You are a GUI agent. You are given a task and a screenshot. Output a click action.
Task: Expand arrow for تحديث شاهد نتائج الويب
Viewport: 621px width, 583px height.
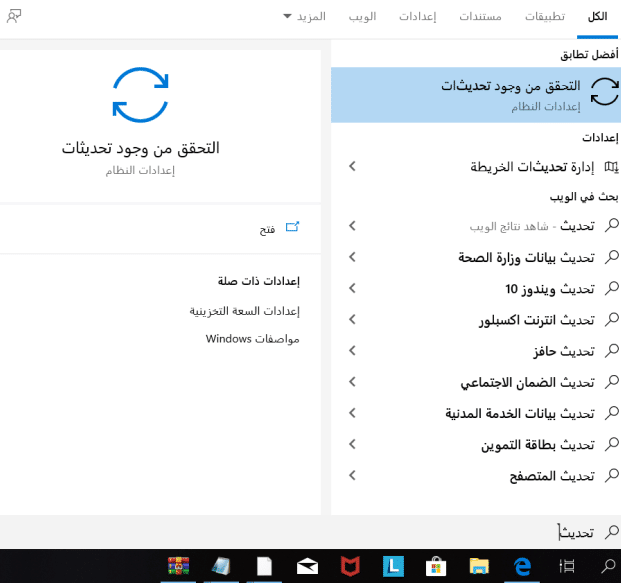[352, 226]
